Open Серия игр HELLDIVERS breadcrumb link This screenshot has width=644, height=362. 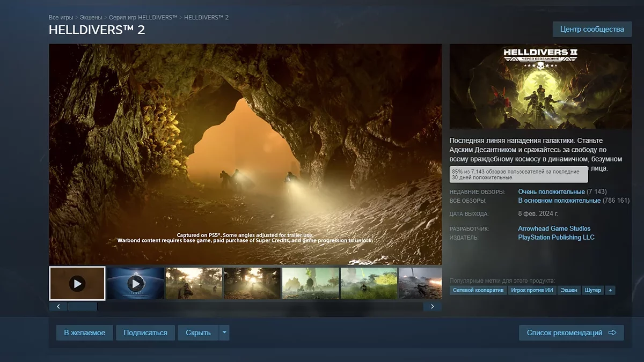pos(143,18)
